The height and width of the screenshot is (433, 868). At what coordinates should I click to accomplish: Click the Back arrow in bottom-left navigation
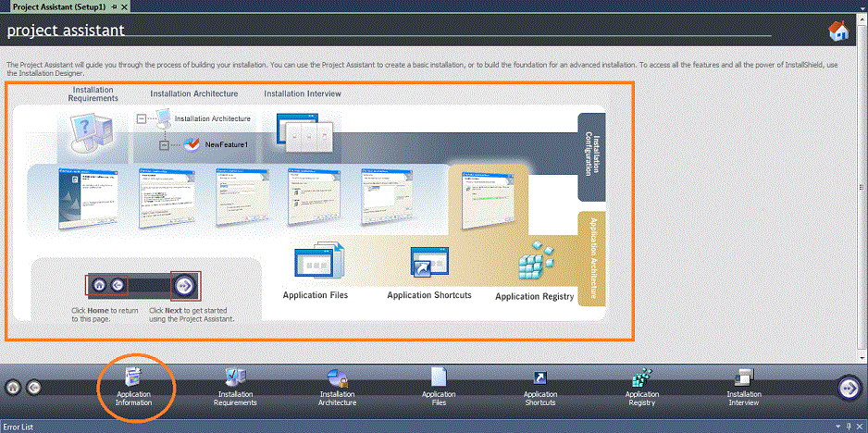pos(33,388)
